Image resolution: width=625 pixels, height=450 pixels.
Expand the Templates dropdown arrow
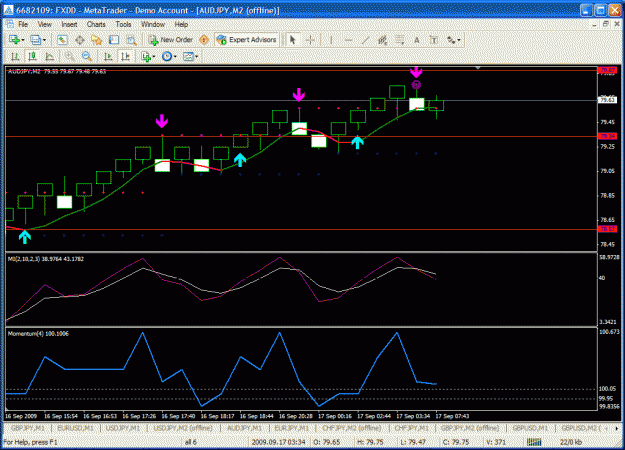[x=196, y=57]
